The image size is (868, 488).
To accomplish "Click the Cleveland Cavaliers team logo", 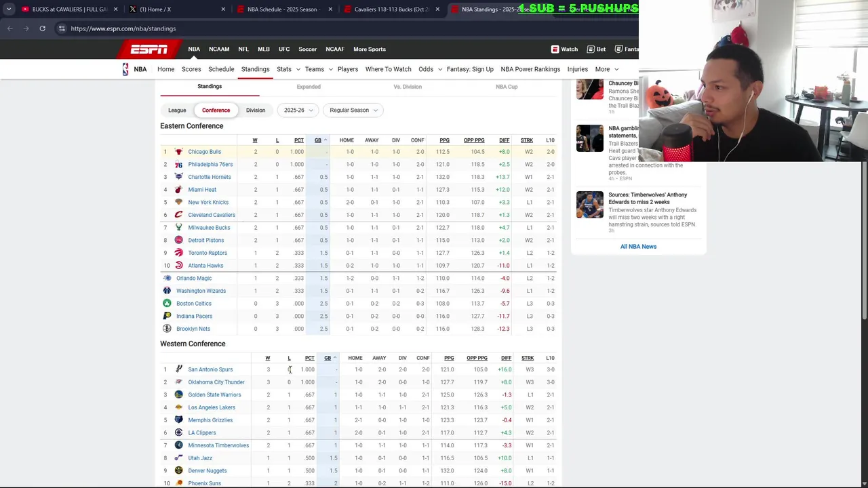I will [178, 215].
